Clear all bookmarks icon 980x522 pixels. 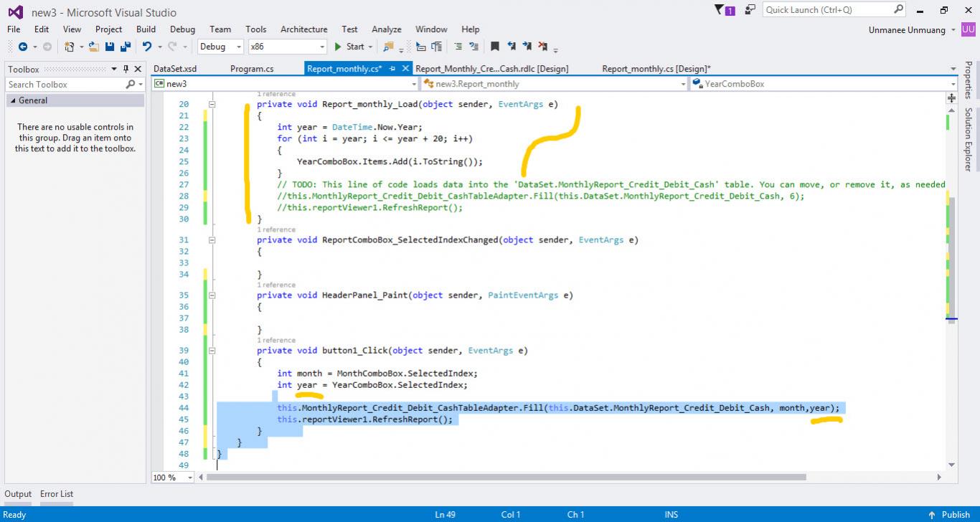(x=543, y=47)
